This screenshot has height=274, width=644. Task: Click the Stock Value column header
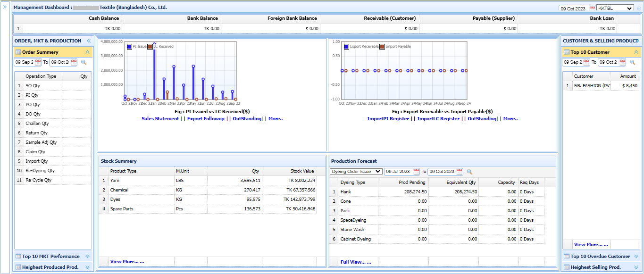pyautogui.click(x=289, y=171)
